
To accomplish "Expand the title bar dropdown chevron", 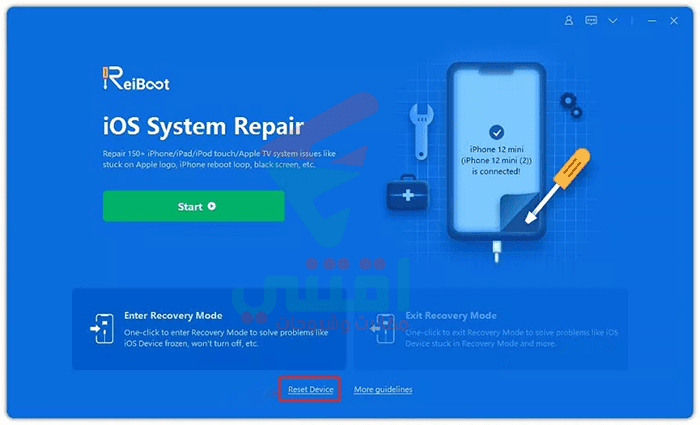I will pos(613,21).
